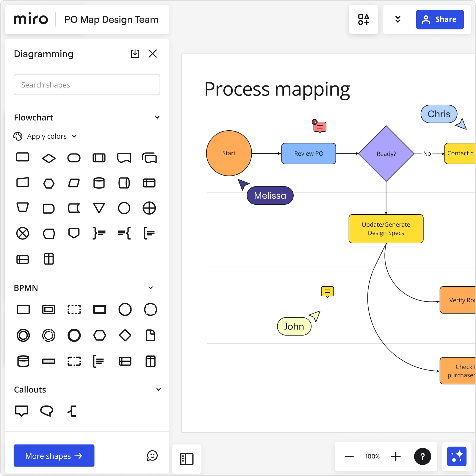Click the More shapes button
476x476 pixels.
[x=54, y=456]
